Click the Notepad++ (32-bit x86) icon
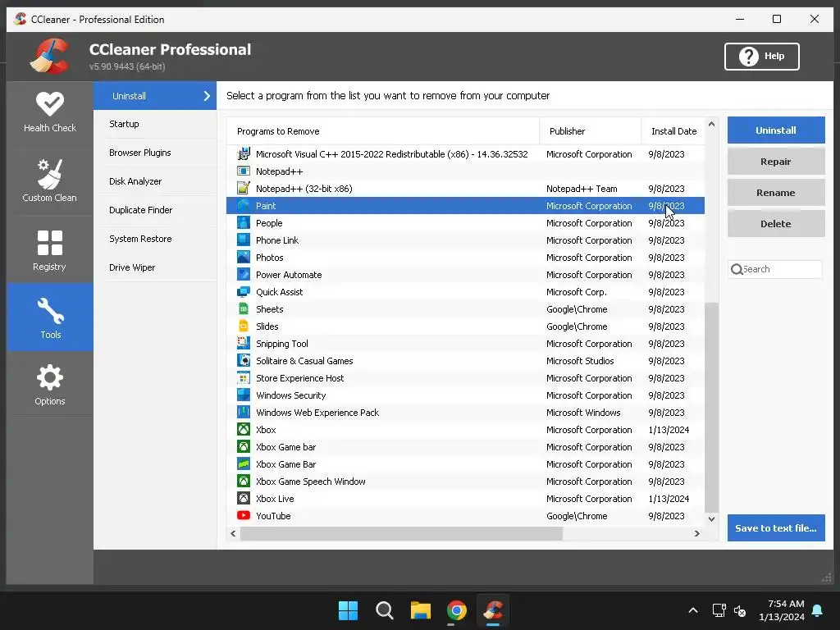 pos(243,189)
